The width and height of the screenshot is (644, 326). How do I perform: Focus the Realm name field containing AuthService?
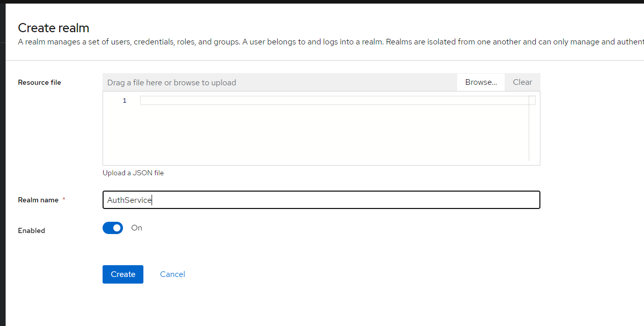(321, 200)
